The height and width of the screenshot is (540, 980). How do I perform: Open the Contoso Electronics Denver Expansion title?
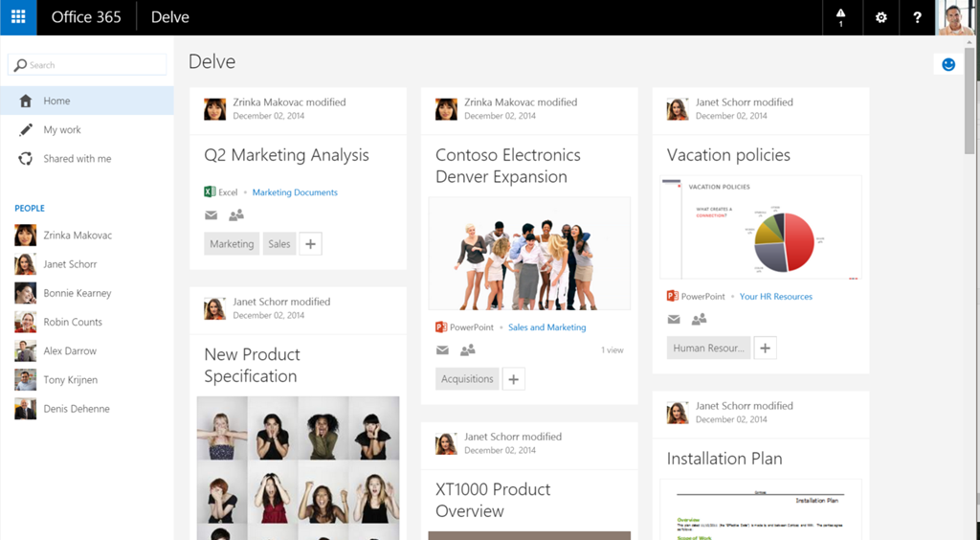508,166
